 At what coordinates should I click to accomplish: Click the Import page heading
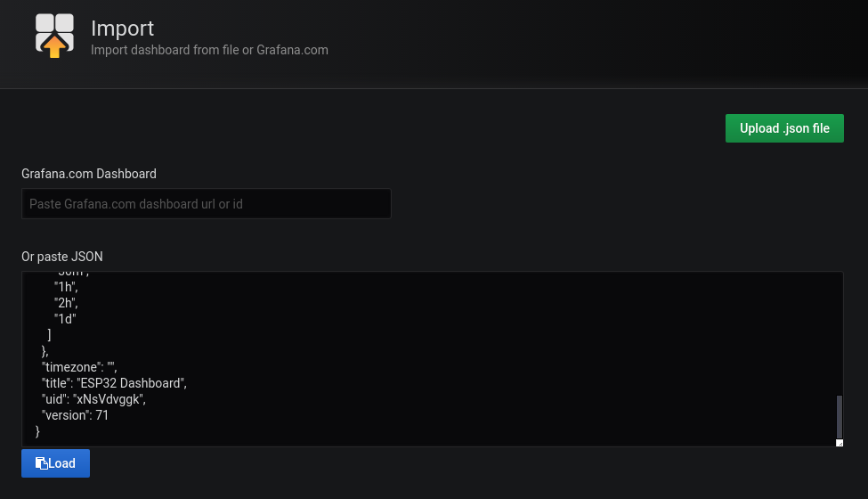[123, 29]
